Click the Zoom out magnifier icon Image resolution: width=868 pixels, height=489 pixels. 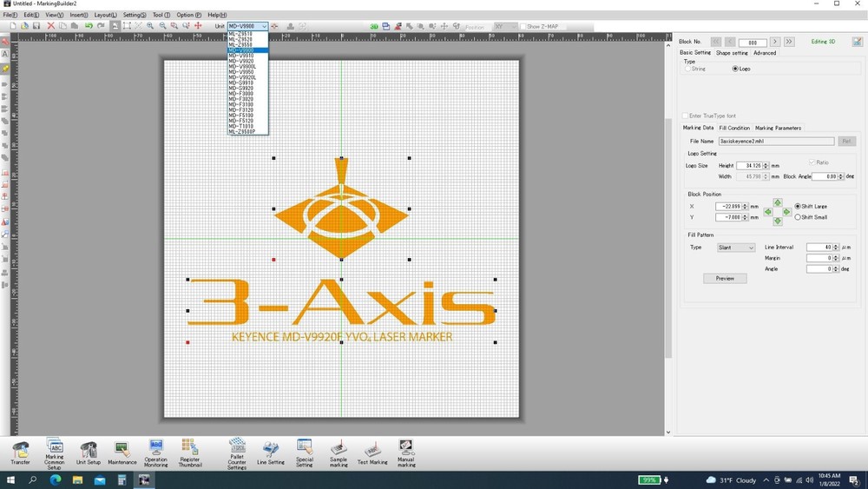click(163, 26)
